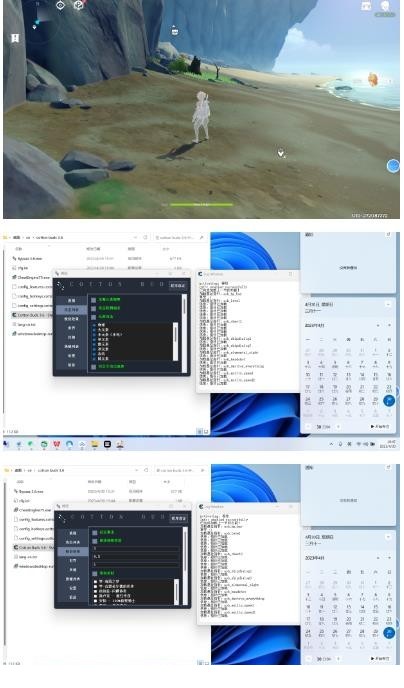This screenshot has width=404, height=688.
Task: Tick first white checkbox in list under 0.3 field
Action: pos(95,582)
